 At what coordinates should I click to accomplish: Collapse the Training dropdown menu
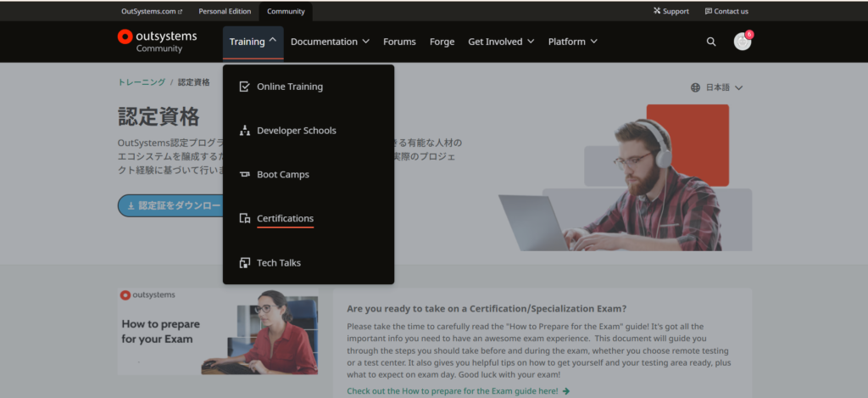click(x=253, y=42)
